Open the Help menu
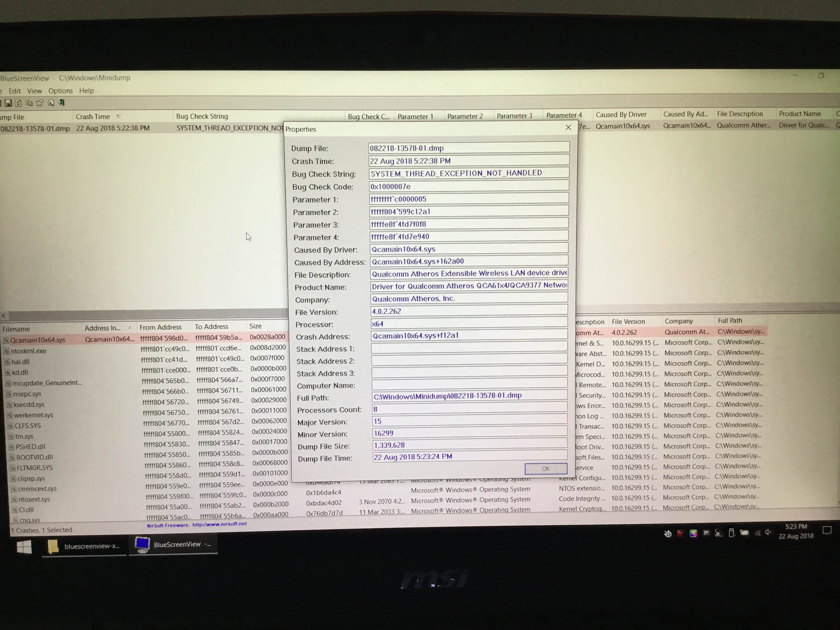Screen dimensions: 840x630 [x=86, y=90]
